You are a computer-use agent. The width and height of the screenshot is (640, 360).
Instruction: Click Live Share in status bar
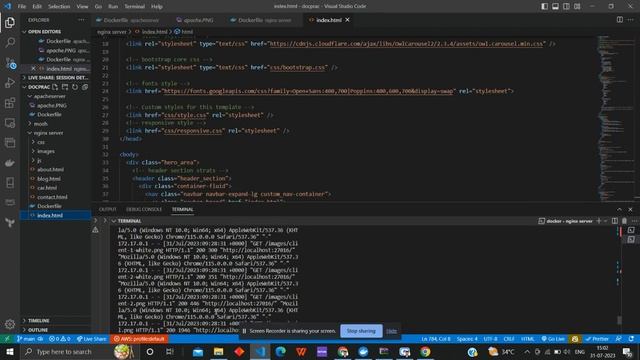(x=91, y=339)
